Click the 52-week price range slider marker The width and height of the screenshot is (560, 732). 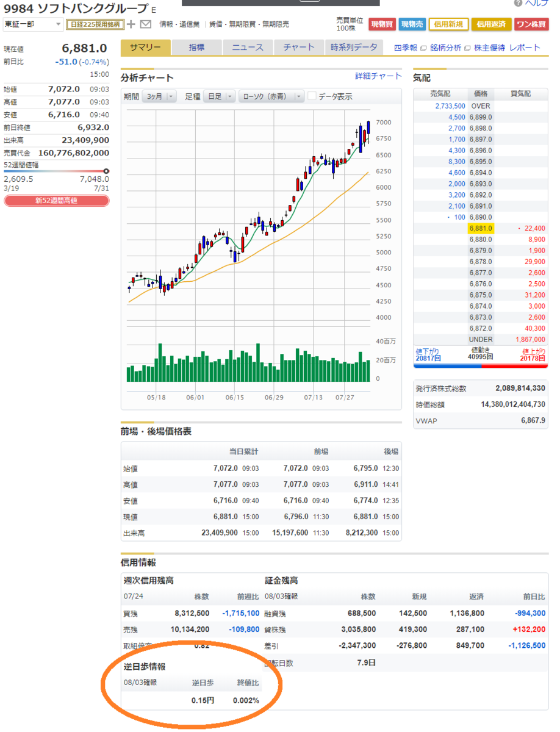click(x=106, y=171)
